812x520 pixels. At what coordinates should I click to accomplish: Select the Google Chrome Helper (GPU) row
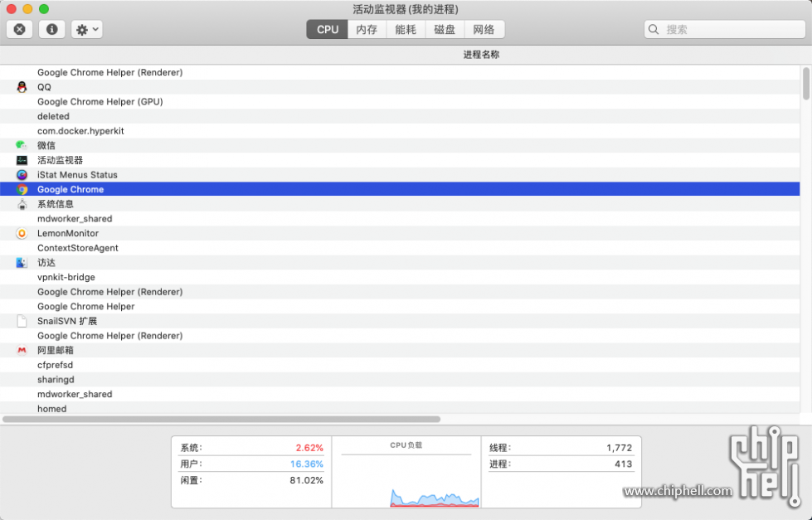tap(400, 101)
